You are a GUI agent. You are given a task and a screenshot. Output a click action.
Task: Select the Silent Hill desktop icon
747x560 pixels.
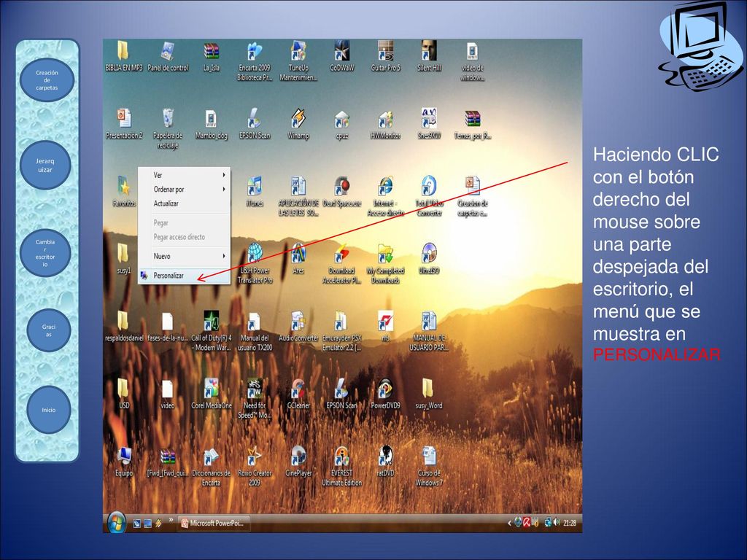(x=429, y=52)
